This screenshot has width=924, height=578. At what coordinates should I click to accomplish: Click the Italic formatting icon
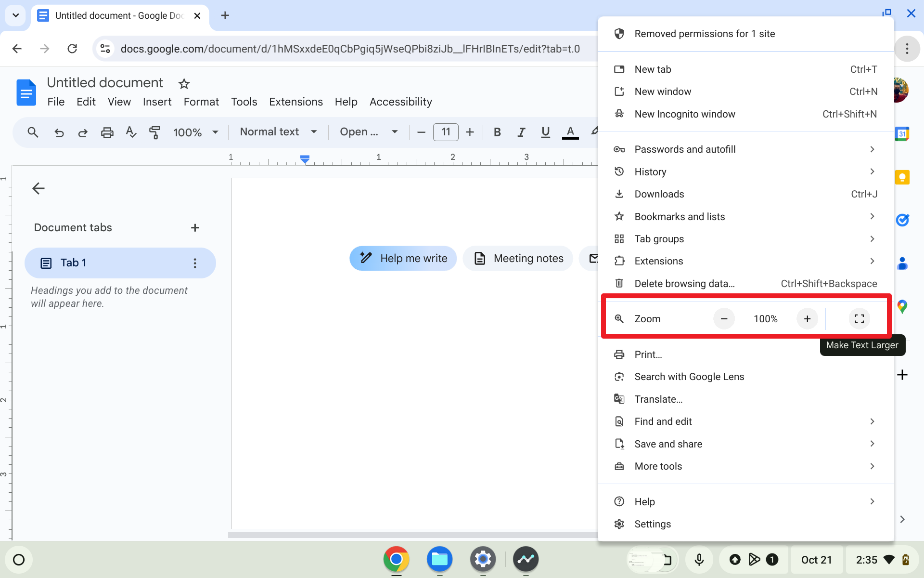(521, 132)
